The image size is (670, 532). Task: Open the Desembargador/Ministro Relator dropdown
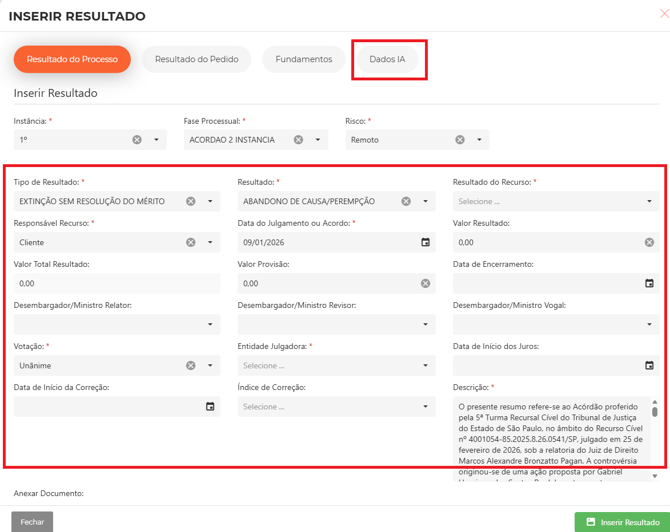click(116, 324)
